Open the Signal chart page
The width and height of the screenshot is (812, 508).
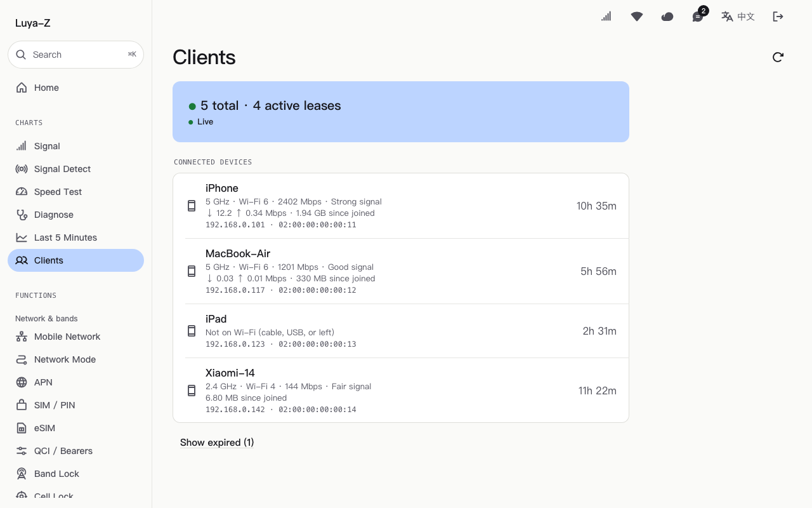[x=76, y=146]
